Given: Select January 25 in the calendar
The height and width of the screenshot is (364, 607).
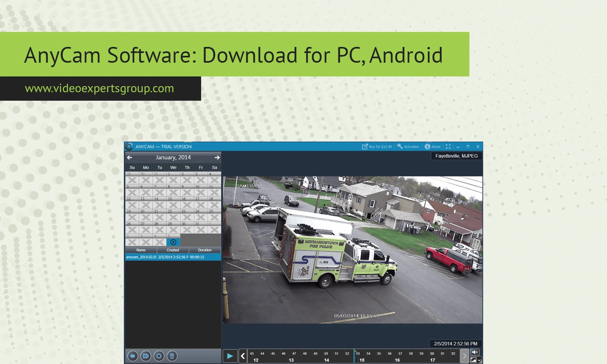Looking at the screenshot, I should pyautogui.click(x=214, y=215).
